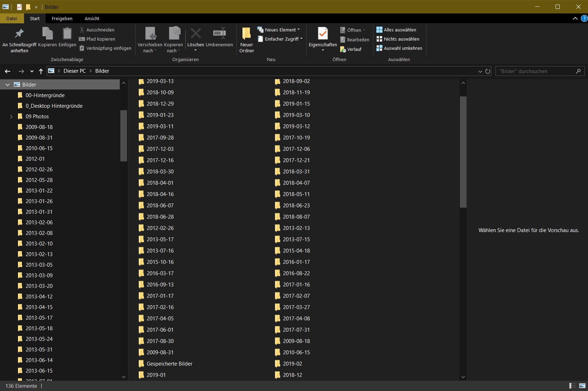Image resolution: width=588 pixels, height=391 pixels.
Task: Select the 2019-02 folder
Action: coord(288,364)
